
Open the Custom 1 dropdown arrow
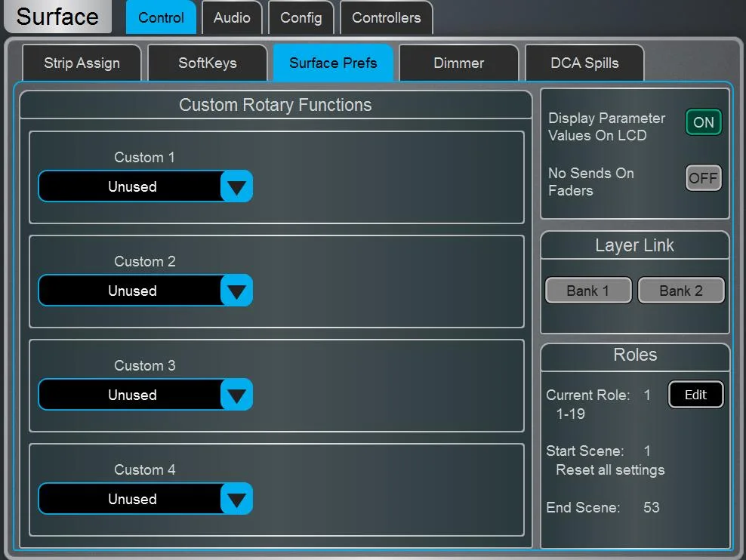236,186
